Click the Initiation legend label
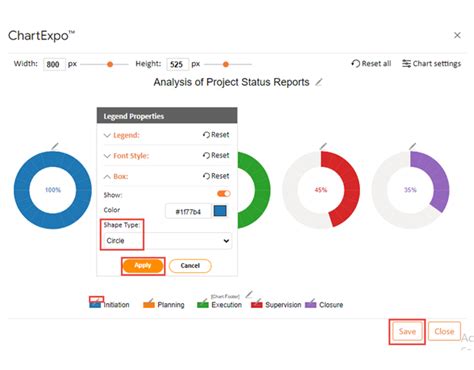 pos(116,305)
